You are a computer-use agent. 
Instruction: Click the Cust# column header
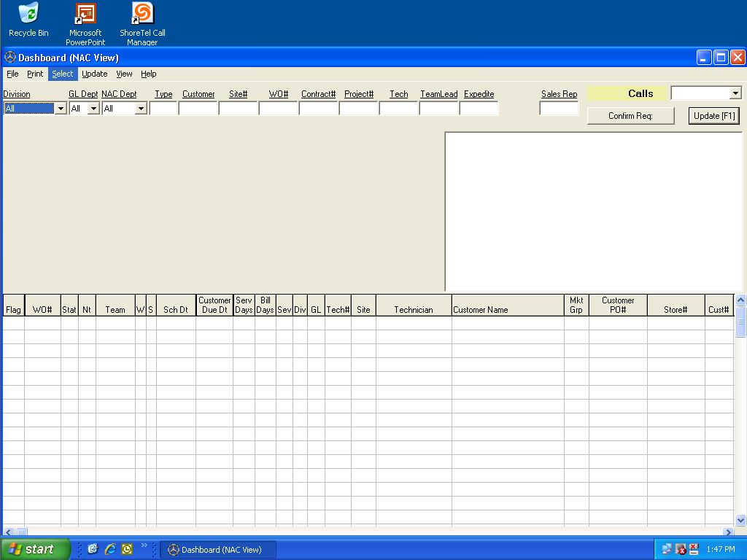(x=719, y=306)
